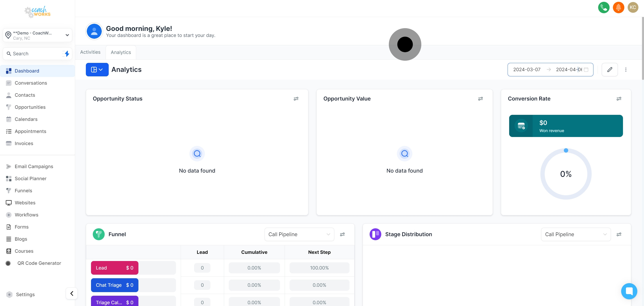
Task: Collapse the sidebar with the arrow button
Action: 72,293
